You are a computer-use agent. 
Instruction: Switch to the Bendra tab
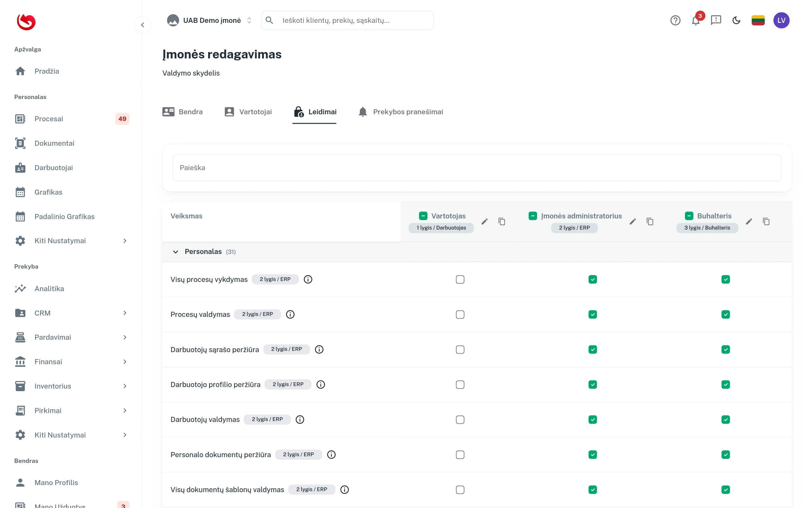pos(182,112)
